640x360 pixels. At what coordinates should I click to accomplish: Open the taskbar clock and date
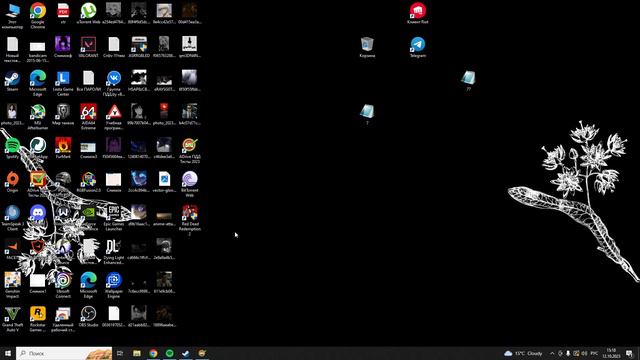611,353
